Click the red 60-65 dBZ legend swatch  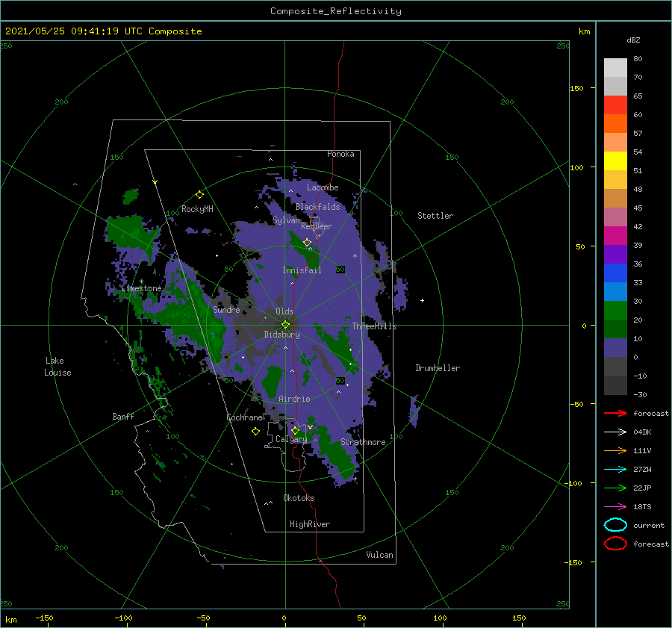coord(615,105)
